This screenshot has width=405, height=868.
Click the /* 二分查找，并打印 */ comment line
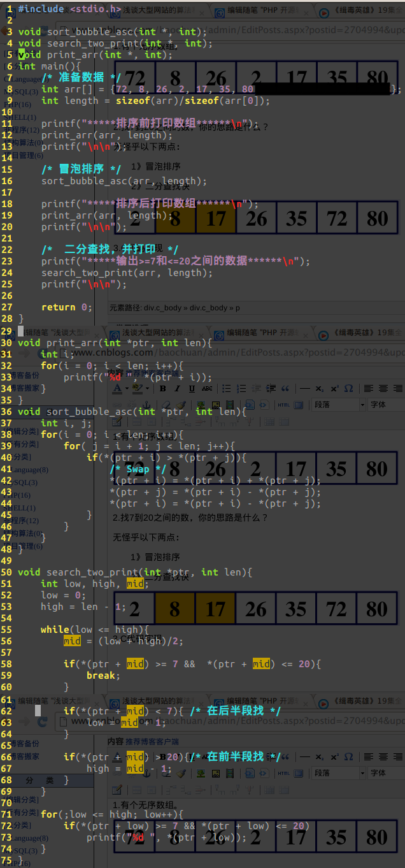(x=110, y=249)
